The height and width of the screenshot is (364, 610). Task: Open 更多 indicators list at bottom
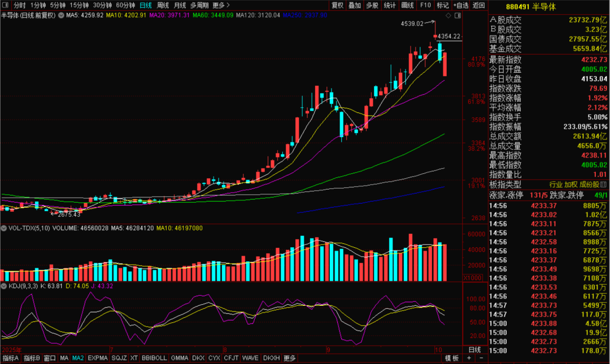click(290, 358)
